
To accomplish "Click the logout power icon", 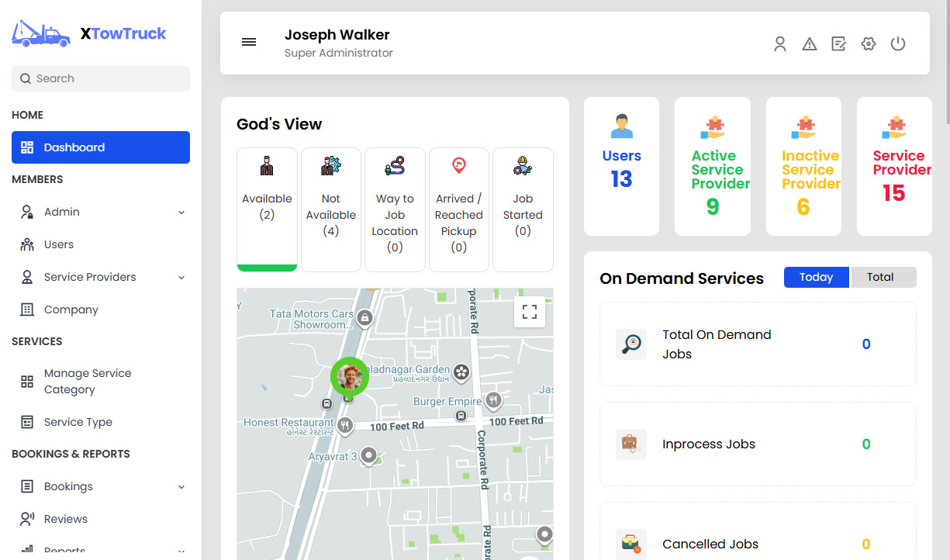I will [x=898, y=43].
